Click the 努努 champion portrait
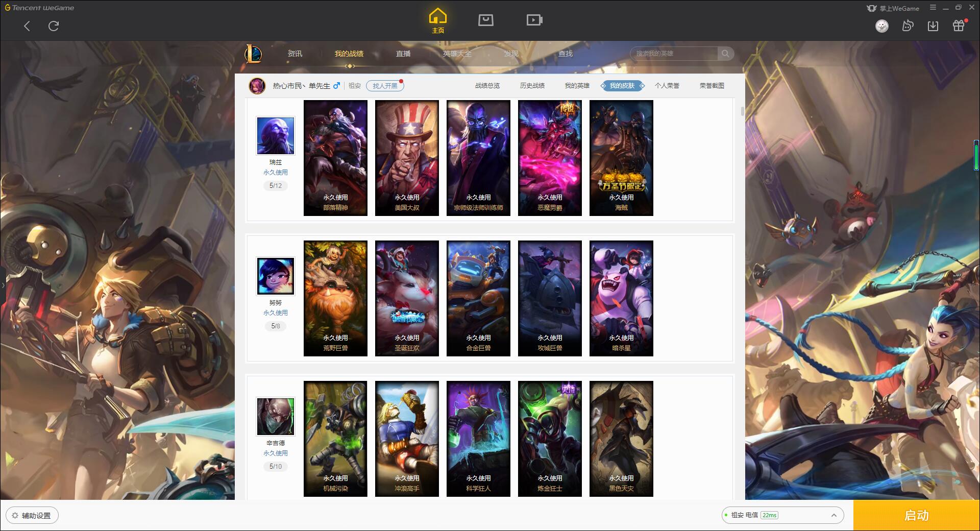 (x=276, y=276)
